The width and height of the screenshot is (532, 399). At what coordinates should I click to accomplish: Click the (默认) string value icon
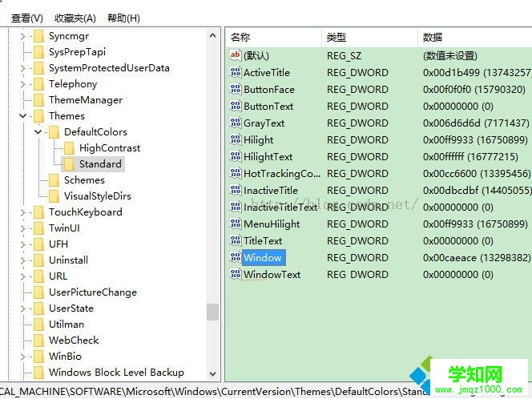click(236, 55)
